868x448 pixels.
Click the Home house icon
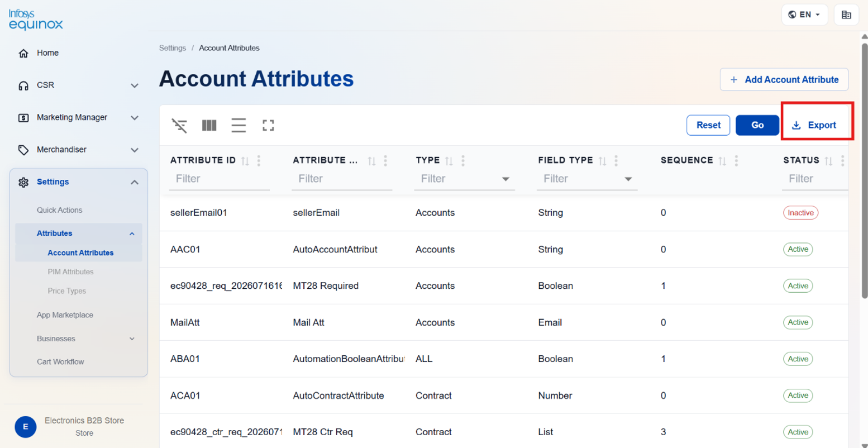pos(23,53)
